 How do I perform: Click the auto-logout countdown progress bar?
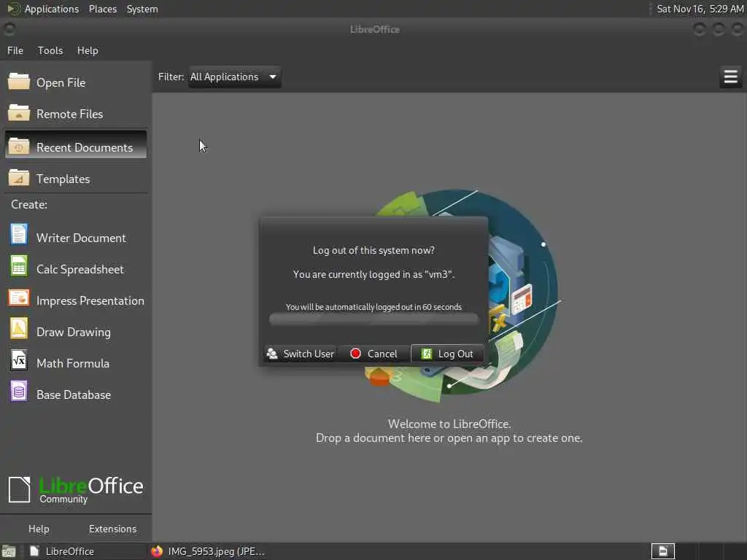(373, 319)
